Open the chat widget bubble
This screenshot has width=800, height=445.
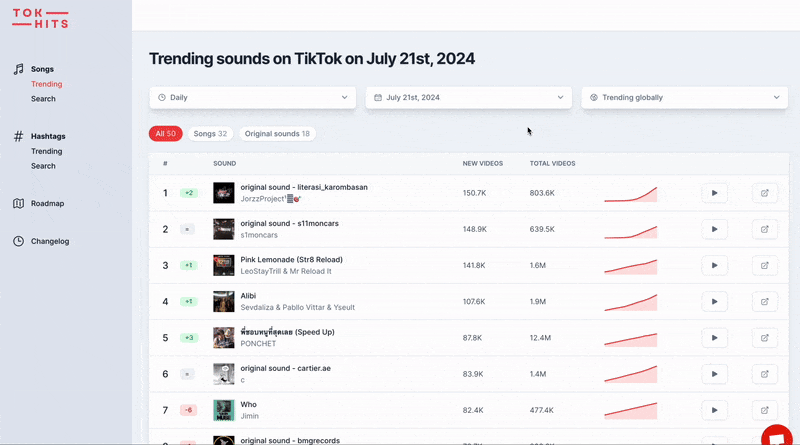coord(775,435)
